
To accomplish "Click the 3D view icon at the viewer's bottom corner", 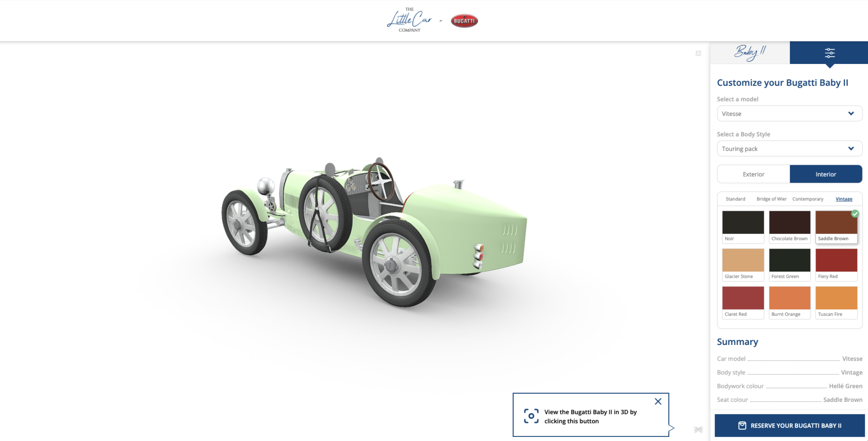I will tap(698, 429).
